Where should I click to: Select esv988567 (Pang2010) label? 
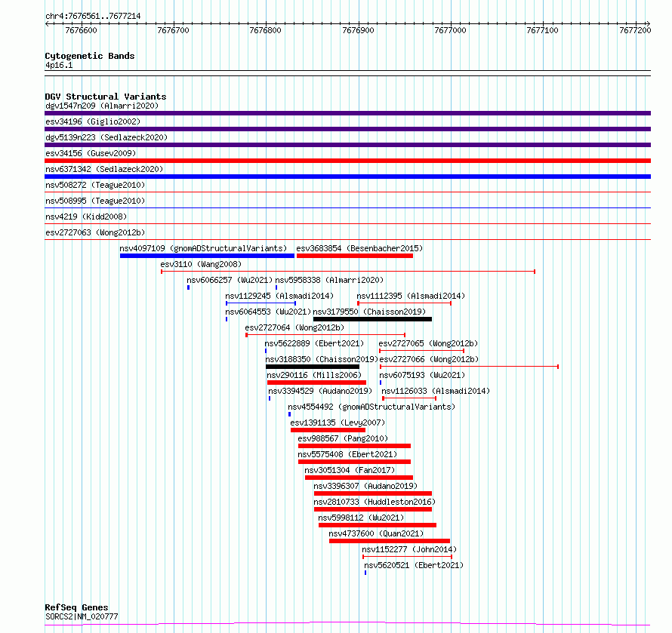point(343,438)
